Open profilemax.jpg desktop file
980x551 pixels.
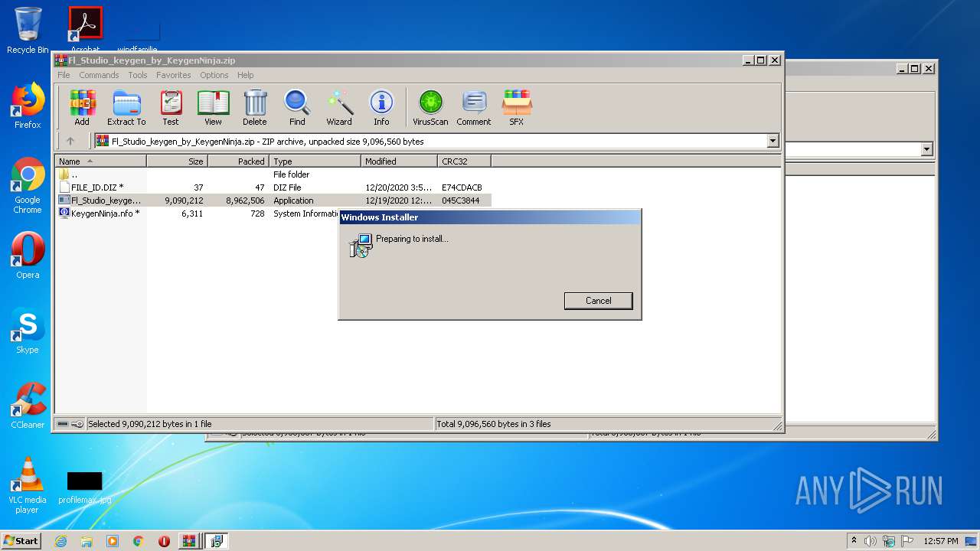click(x=84, y=487)
